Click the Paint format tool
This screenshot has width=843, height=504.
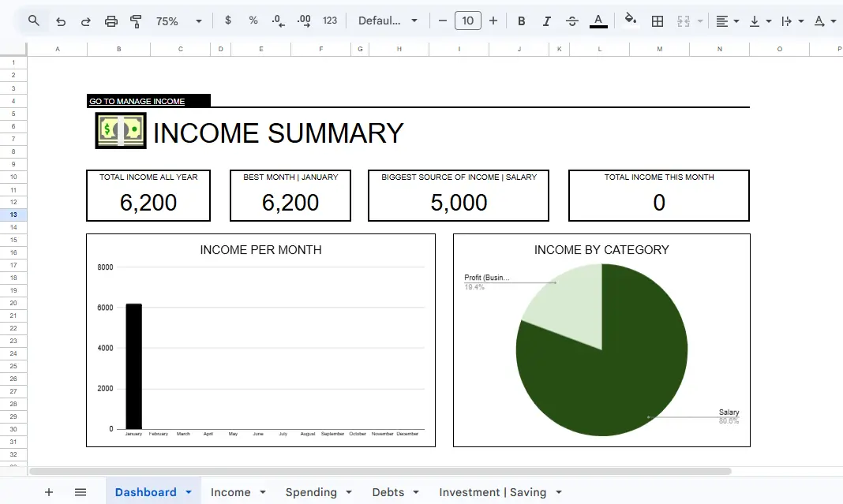coord(135,21)
